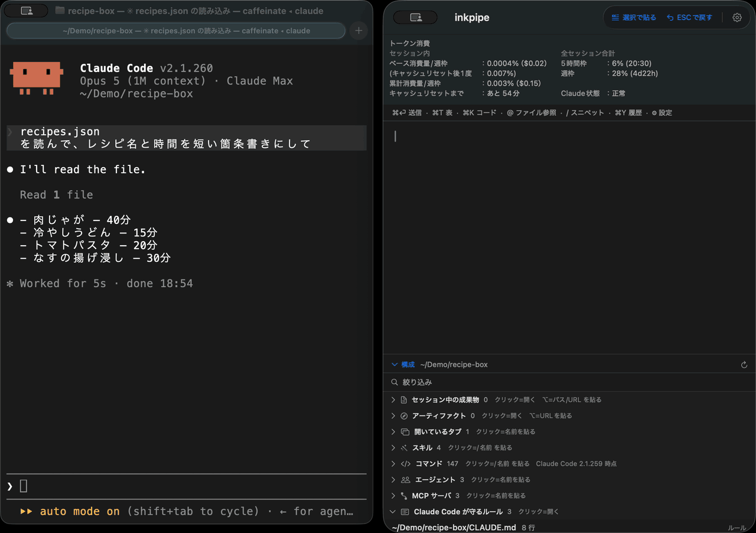Screen dimensions: 756x533
Task: Click the folder icon in terminal title bar
Action: tap(60, 11)
